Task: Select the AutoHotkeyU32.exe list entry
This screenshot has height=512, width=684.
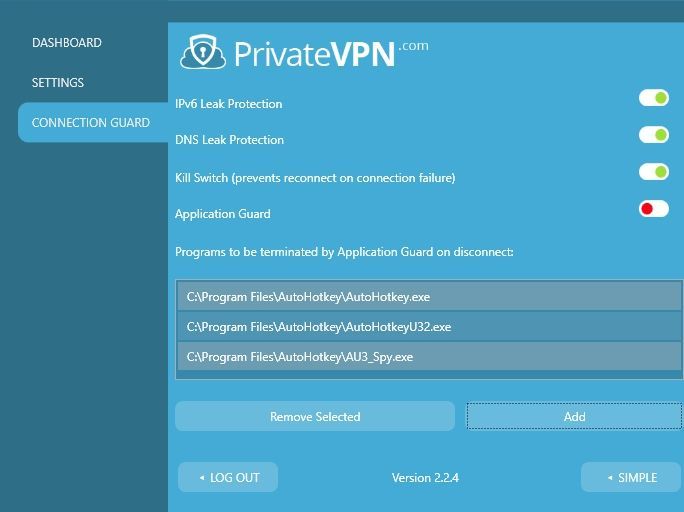Action: tap(429, 327)
